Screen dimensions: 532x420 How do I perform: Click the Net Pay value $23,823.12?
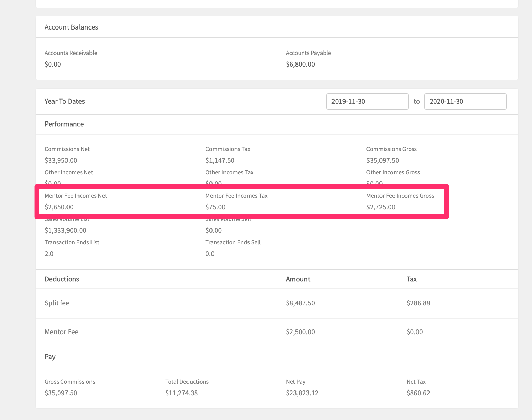tap(302, 393)
